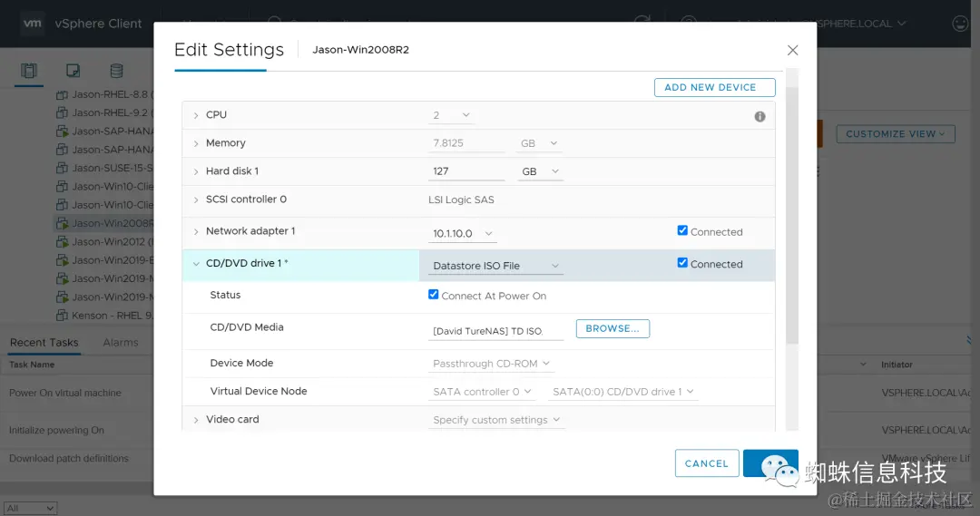This screenshot has height=516, width=980.
Task: Open the Memory unit GB dropdown
Action: pos(539,143)
